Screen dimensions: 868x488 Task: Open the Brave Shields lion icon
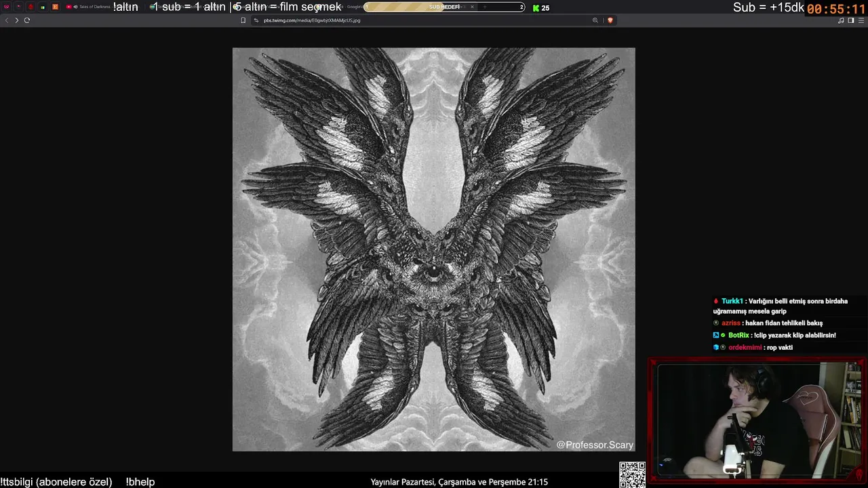click(x=610, y=20)
